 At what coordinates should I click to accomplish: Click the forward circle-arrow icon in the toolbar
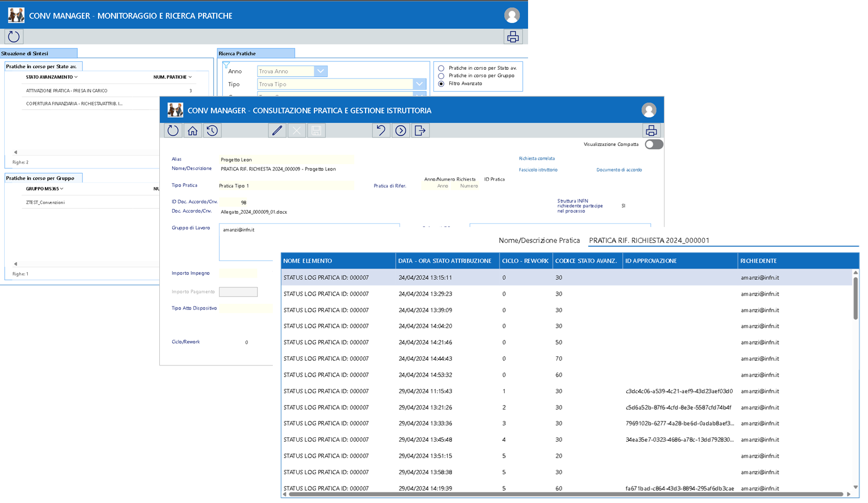click(x=401, y=130)
